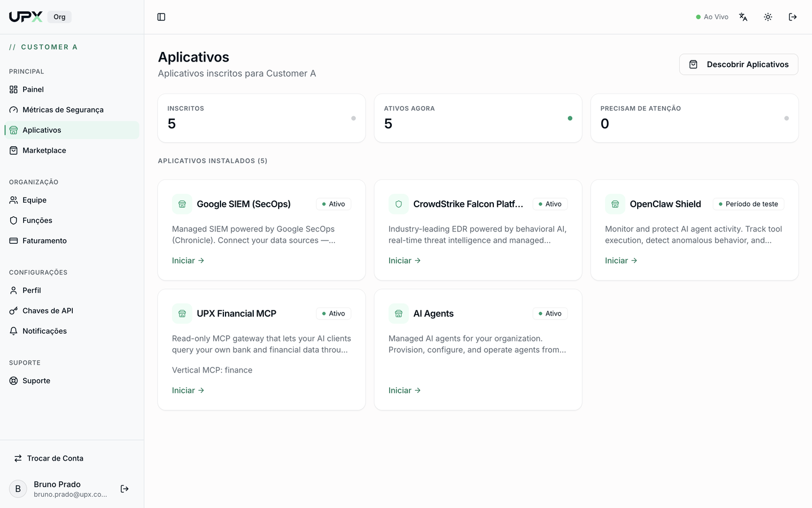The image size is (812, 508).
Task: Go to Marketplace
Action: pyautogui.click(x=72, y=150)
